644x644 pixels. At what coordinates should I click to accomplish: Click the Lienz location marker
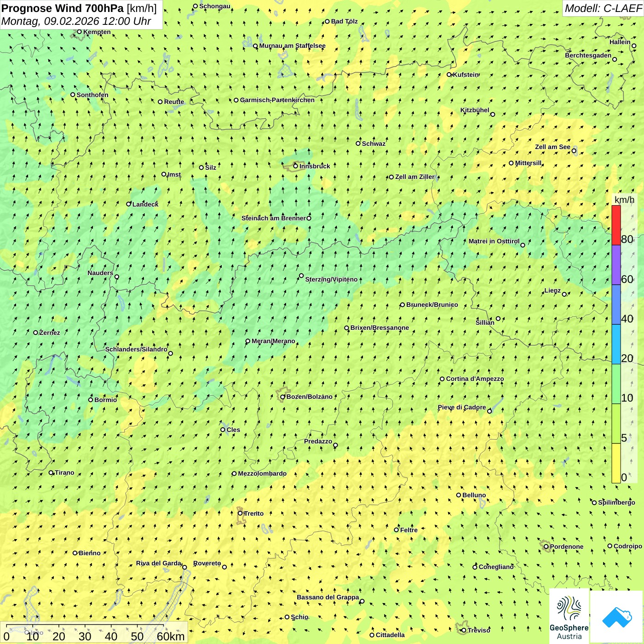tap(564, 294)
